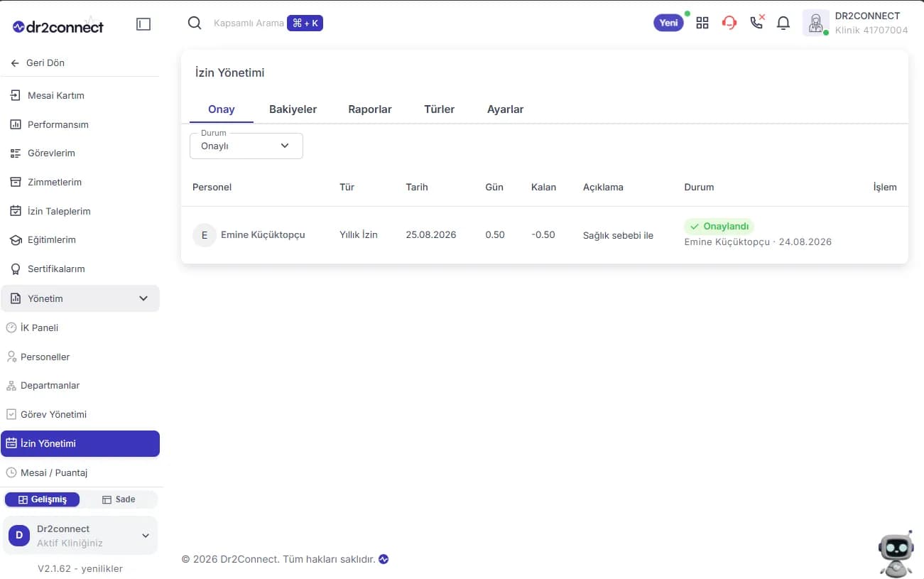Collapse the sidebar with the panel icon
This screenshot has width=924, height=579.
click(143, 24)
